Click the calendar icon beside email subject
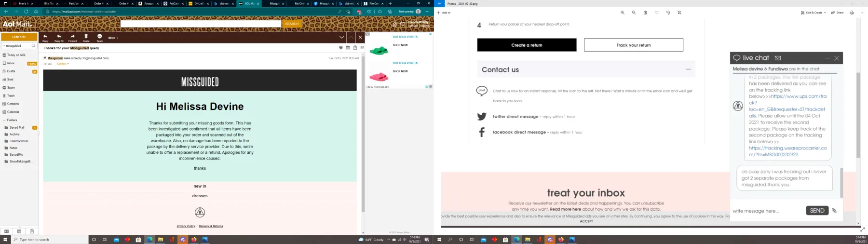Viewport: 868px width, 244px height. tap(348, 48)
